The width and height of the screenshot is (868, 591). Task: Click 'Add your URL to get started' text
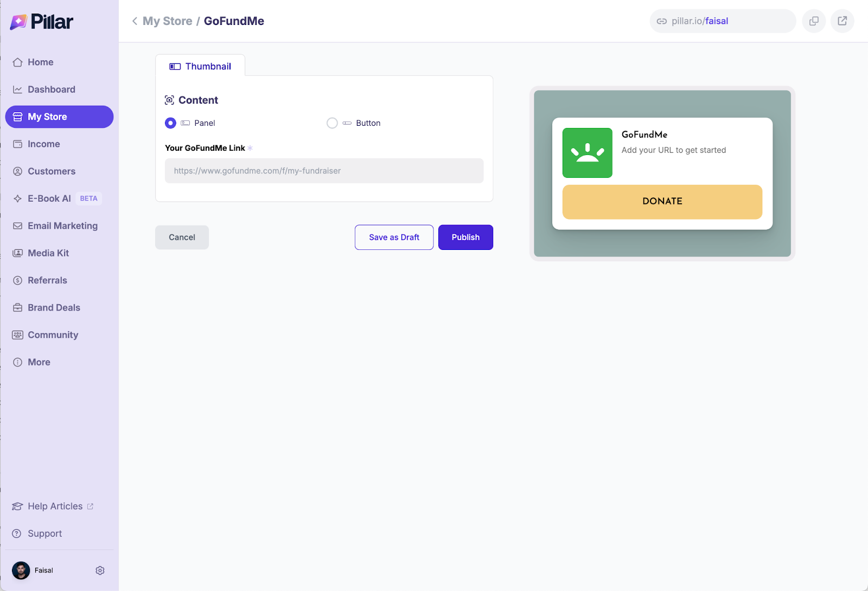click(x=673, y=150)
